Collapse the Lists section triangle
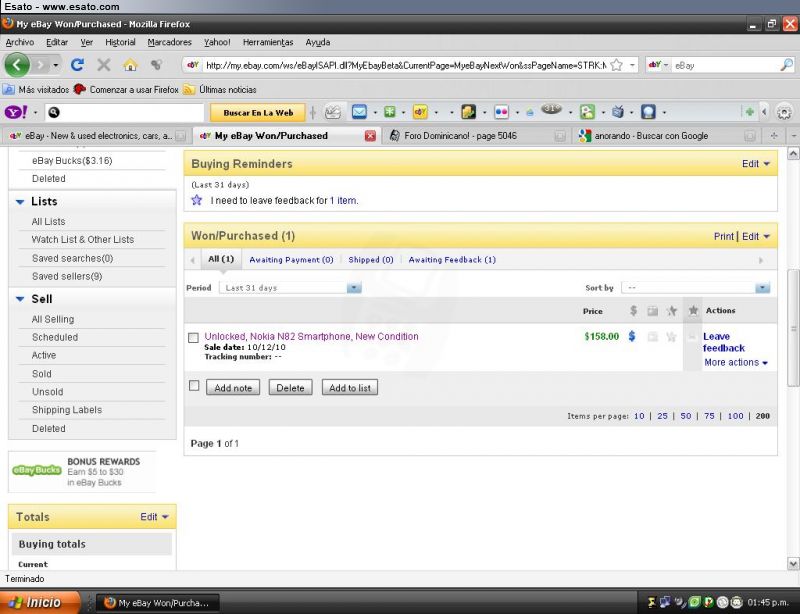Viewport: 800px width, 614px height. coord(20,202)
